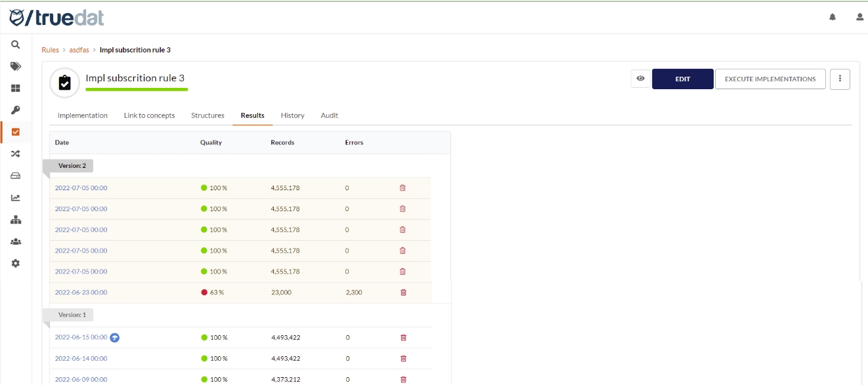The height and width of the screenshot is (385, 868).
Task: Click the Version: 2 group label
Action: coord(72,166)
